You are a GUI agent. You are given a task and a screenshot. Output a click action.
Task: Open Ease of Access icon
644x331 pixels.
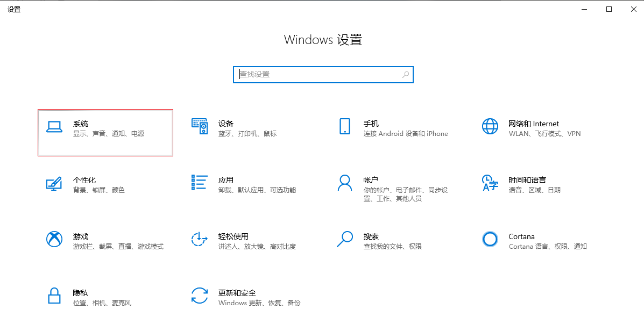point(199,239)
